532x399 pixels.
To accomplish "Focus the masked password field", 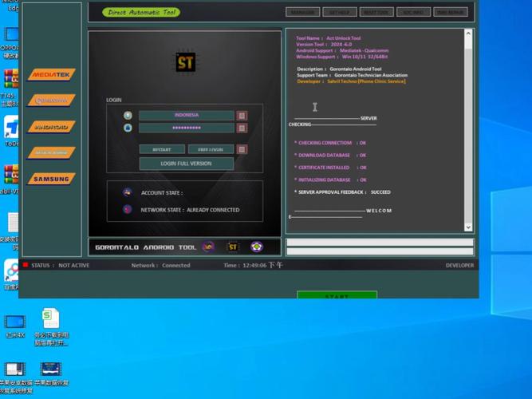I will click(x=187, y=128).
